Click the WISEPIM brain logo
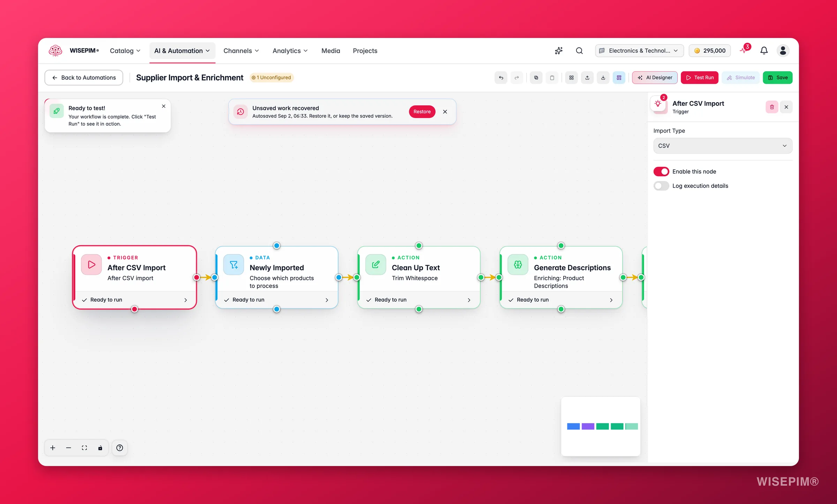This screenshot has height=504, width=837. [x=55, y=51]
